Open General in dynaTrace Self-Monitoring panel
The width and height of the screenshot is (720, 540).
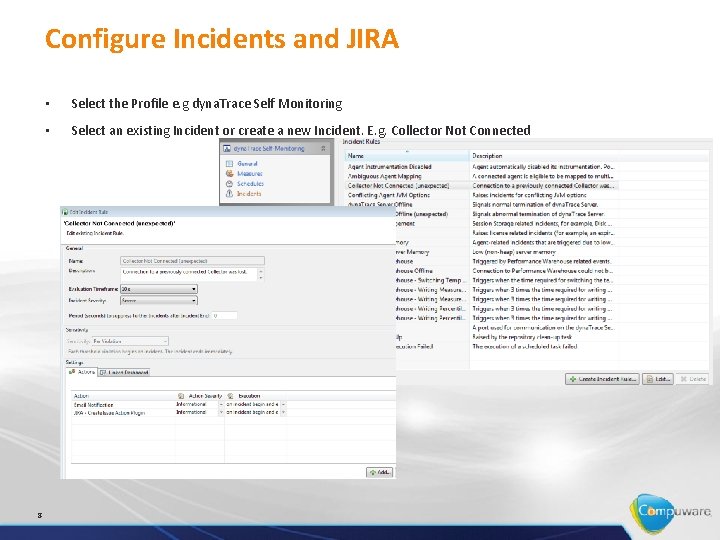[247, 163]
